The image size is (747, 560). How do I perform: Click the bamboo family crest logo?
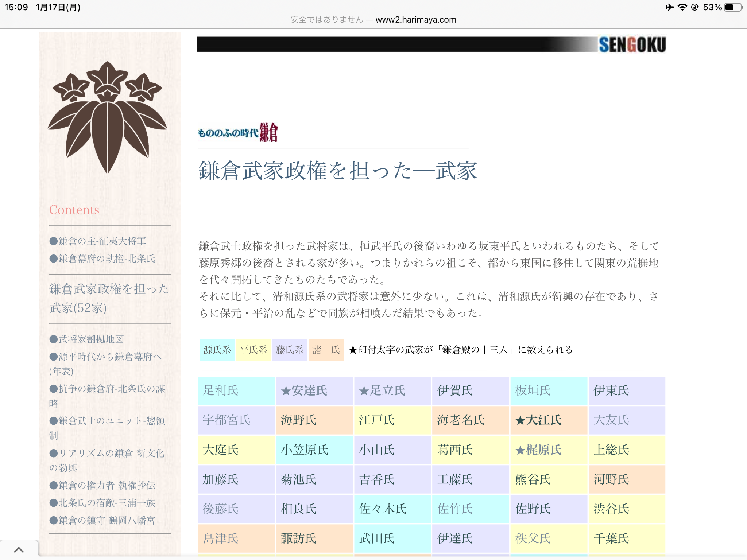coord(107,117)
